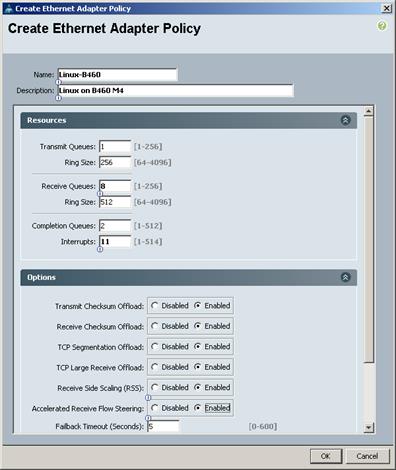The height and width of the screenshot is (470, 396).
Task: Focus the transmit Ring Size field showing 256
Action: pos(115,162)
